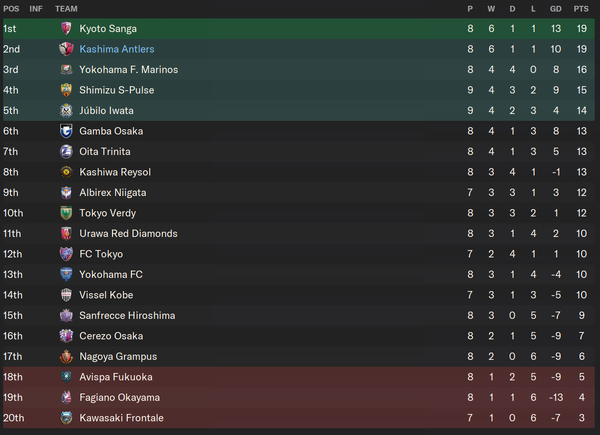Click the FC Tokyo club crest
The image size is (600, 435).
[x=66, y=254]
